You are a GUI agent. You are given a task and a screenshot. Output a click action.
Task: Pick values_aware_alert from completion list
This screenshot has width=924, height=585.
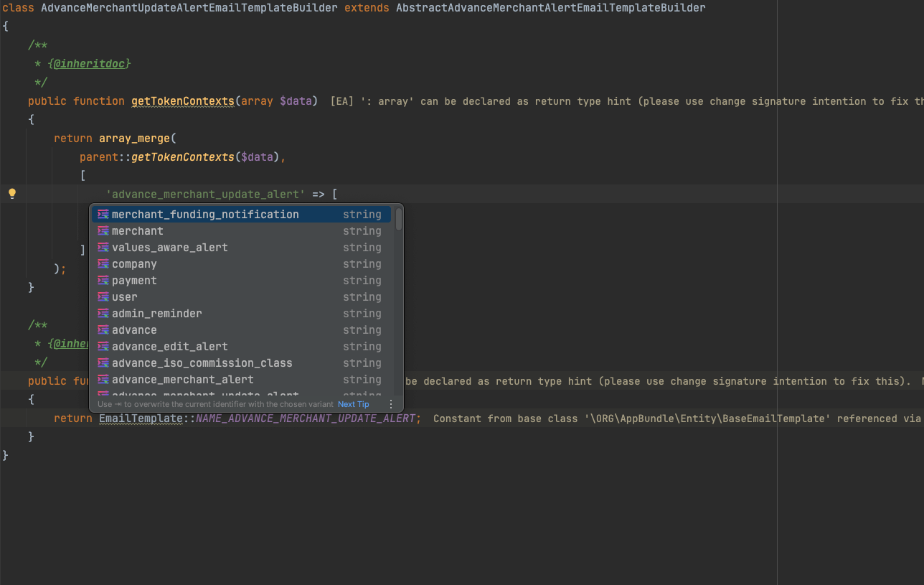241,248
